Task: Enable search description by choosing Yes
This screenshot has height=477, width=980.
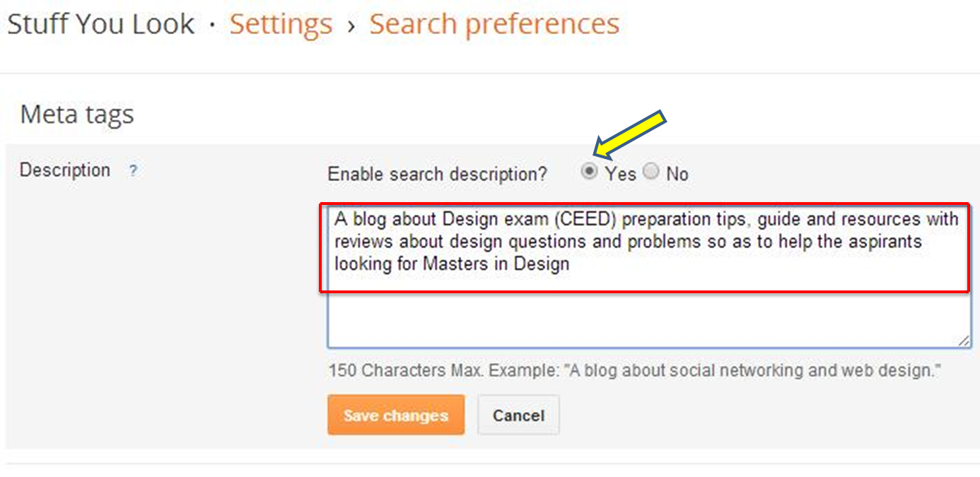Action: (590, 171)
